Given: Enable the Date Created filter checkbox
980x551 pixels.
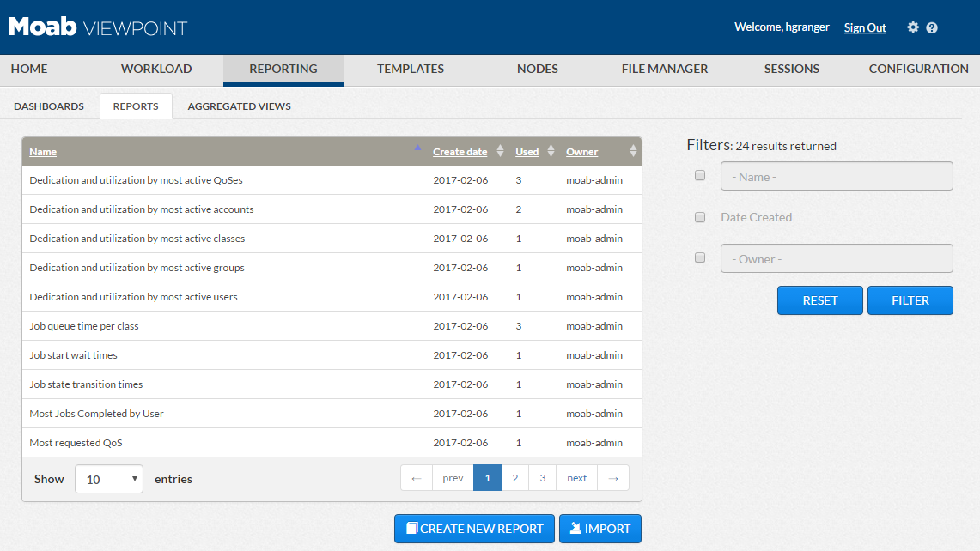Looking at the screenshot, I should tap(699, 216).
